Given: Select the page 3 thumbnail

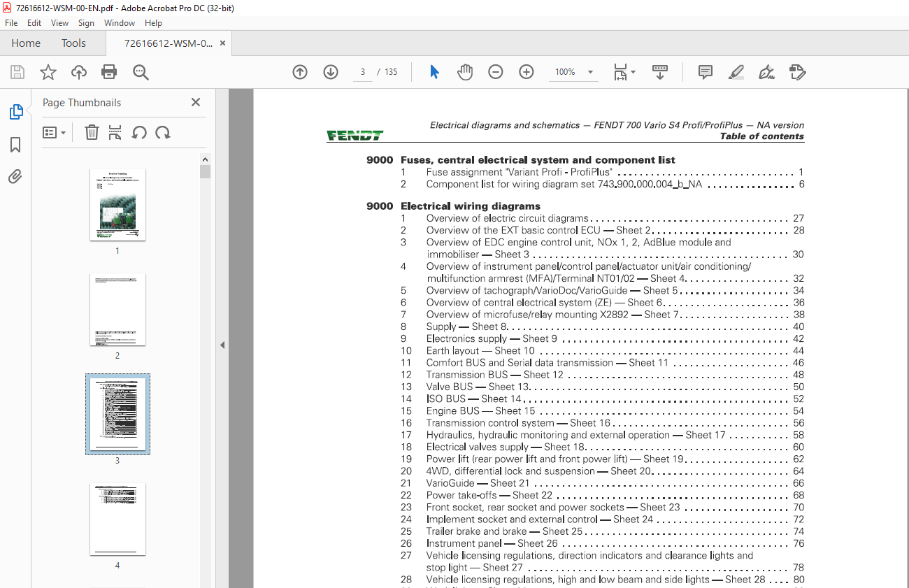Looking at the screenshot, I should pos(117,414).
